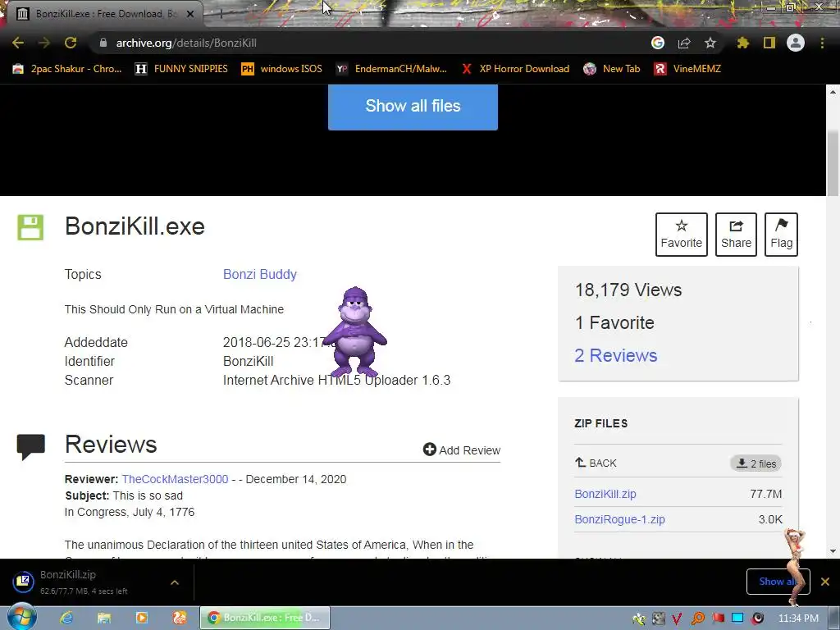Launch Internet Explorer from the taskbar
The width and height of the screenshot is (840, 630).
coord(66,618)
